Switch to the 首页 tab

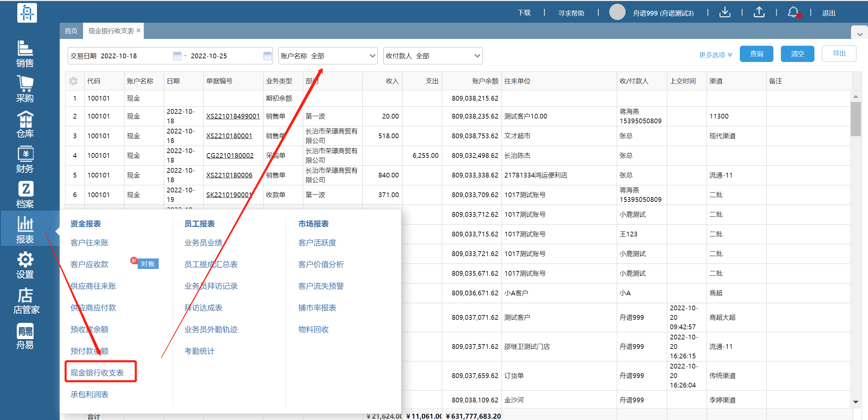coord(71,31)
